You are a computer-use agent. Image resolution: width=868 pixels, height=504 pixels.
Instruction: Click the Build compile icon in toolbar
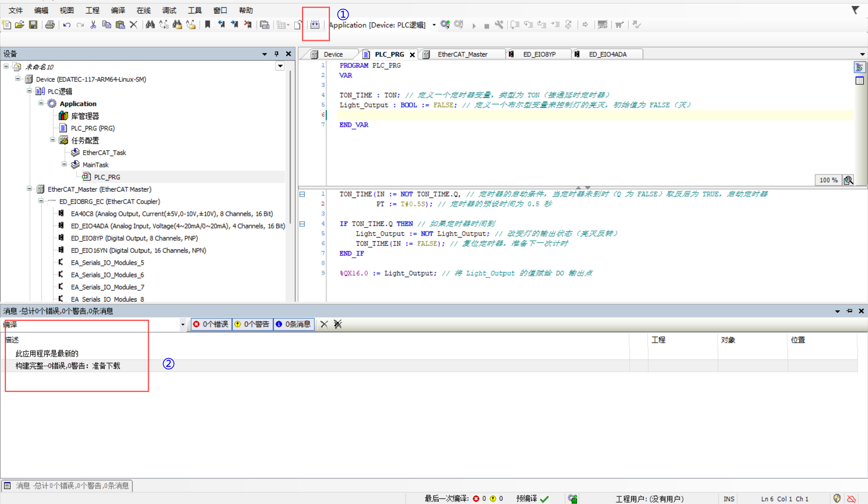point(315,25)
